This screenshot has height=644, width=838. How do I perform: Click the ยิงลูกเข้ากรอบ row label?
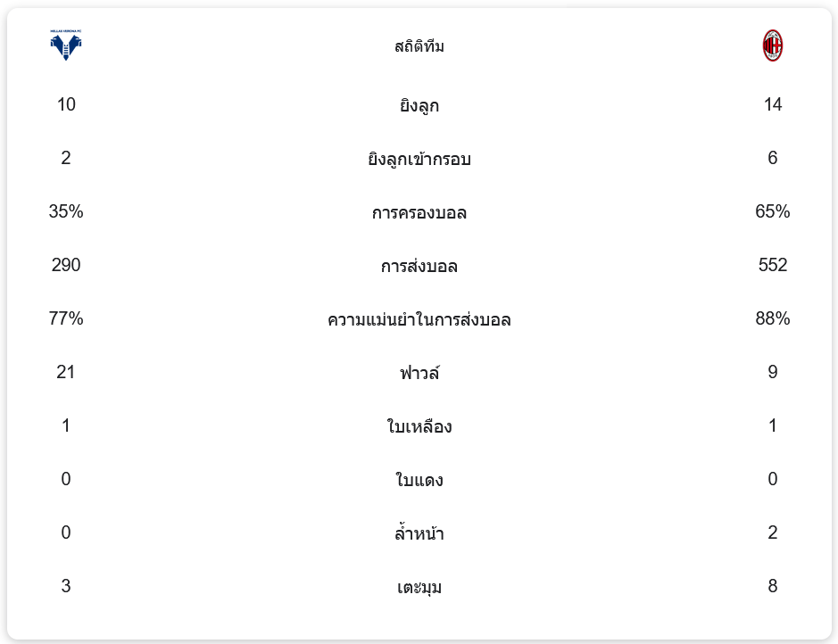point(419,160)
